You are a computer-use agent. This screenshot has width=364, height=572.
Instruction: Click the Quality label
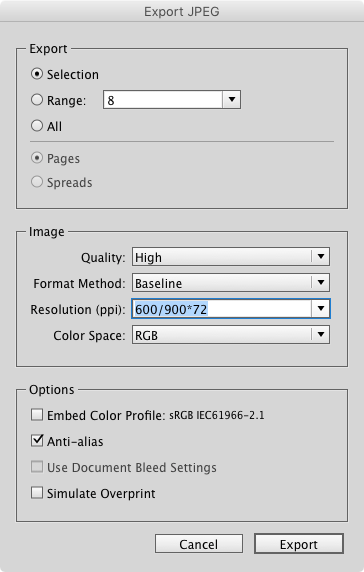tap(103, 258)
